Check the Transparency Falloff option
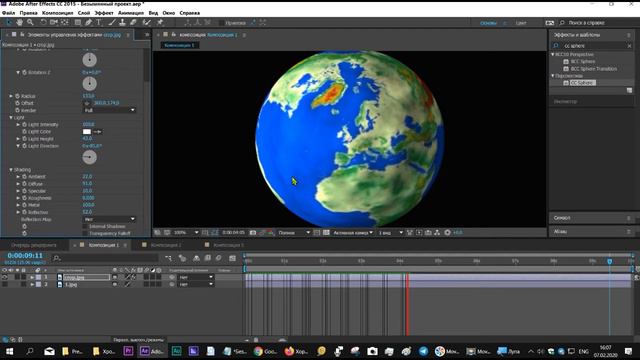This screenshot has height=360, width=640. (x=85, y=233)
